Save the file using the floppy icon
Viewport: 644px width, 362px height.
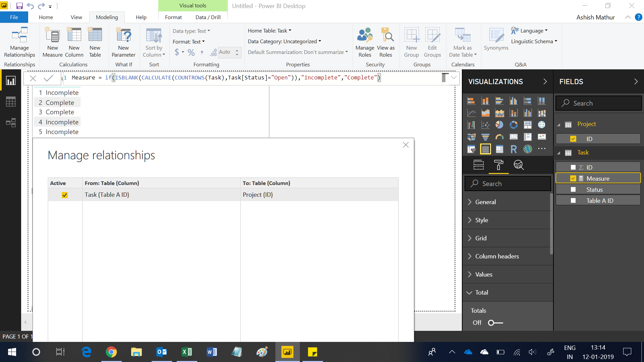19,6
